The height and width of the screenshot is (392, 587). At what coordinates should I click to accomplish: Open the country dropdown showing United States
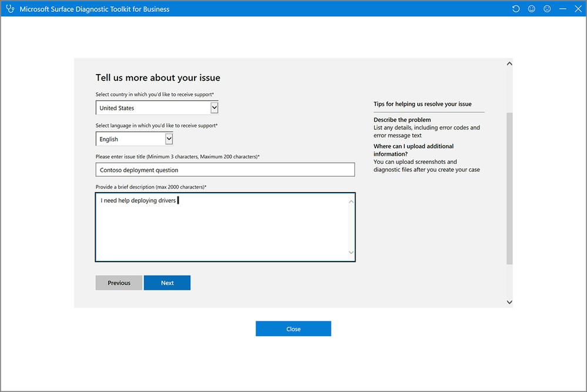coord(157,108)
